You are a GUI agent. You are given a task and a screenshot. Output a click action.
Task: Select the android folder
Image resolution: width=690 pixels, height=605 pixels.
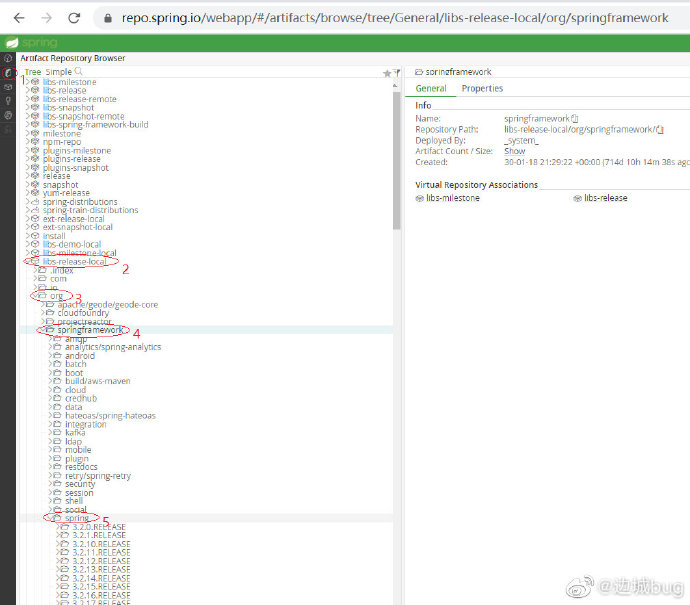(80, 356)
